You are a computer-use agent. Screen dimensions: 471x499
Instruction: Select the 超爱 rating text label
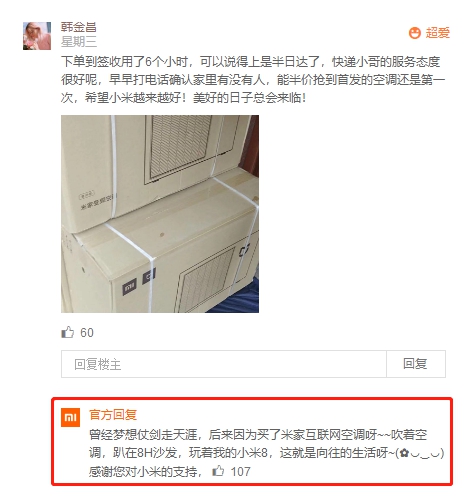pos(438,33)
